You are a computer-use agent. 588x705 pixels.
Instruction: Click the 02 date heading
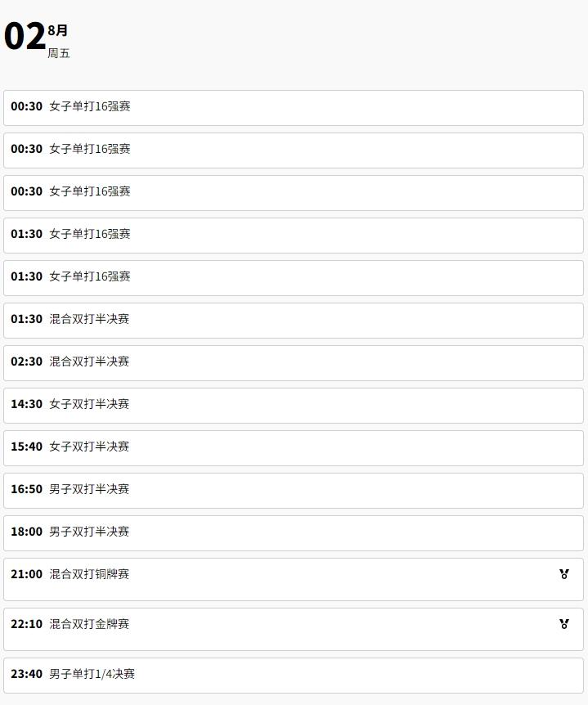(x=25, y=37)
